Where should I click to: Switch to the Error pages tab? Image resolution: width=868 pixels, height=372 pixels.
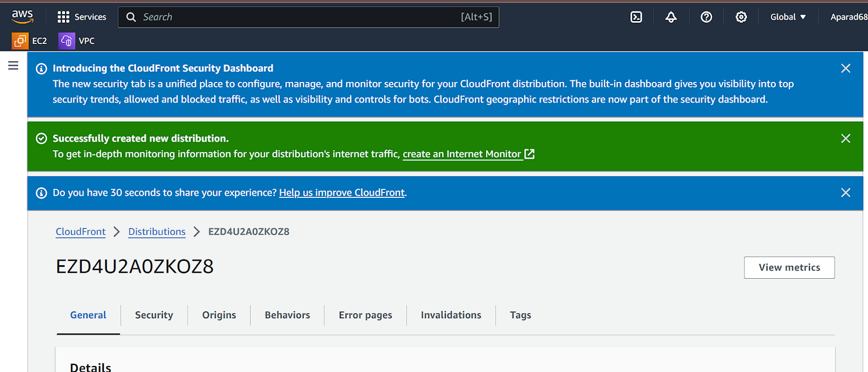click(366, 315)
